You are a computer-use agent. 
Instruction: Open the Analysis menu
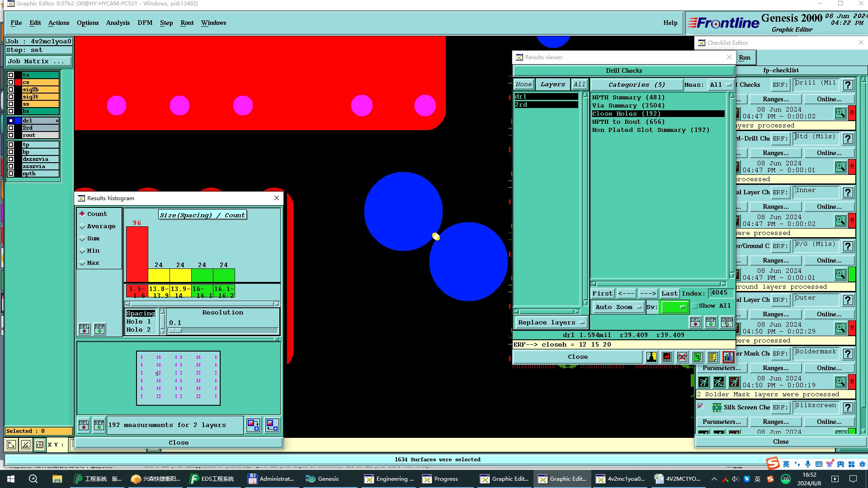[x=118, y=23]
